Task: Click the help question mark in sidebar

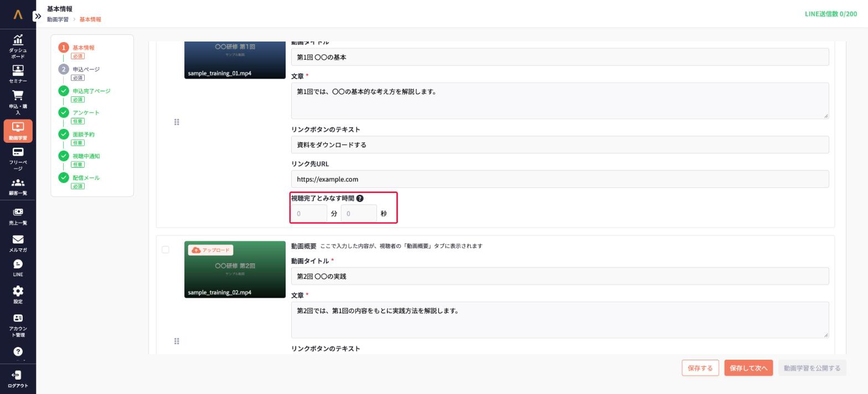Action: point(18,352)
